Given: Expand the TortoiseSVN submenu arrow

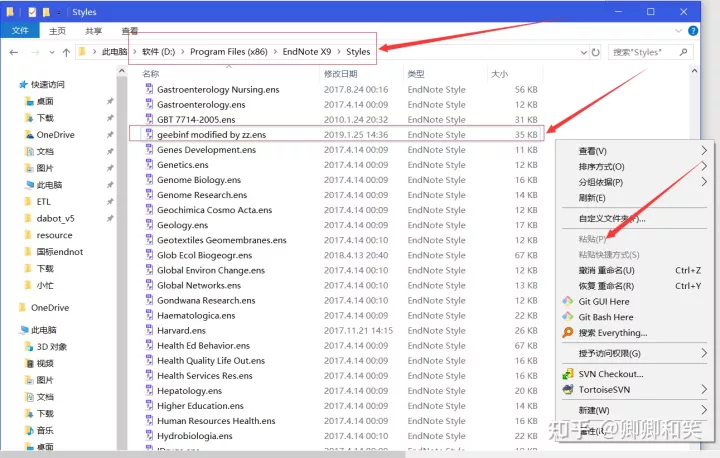Looking at the screenshot, I should (x=704, y=390).
